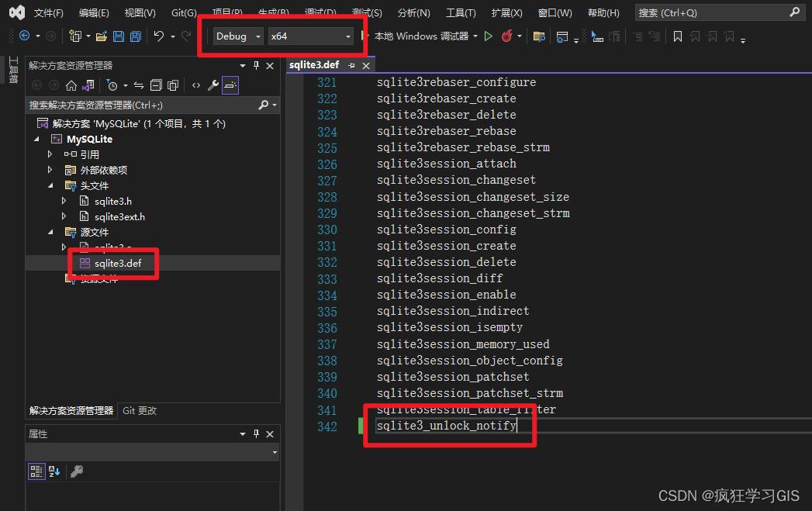
Task: Open the 文件(F) menu
Action: 49,13
